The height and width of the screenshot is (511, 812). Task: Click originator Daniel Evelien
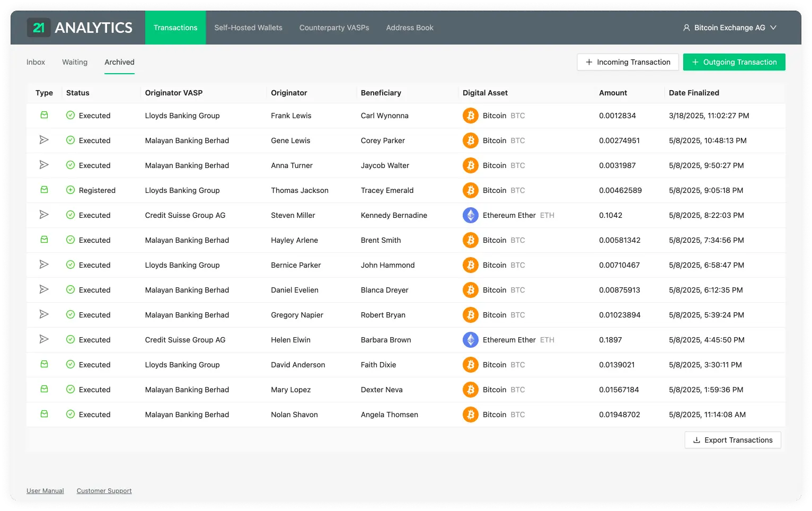[295, 290]
